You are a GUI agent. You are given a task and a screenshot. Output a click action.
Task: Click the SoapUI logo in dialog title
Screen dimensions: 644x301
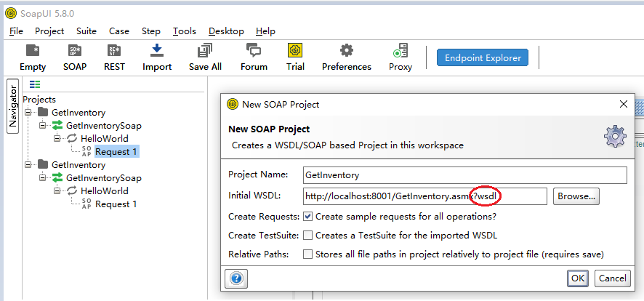233,104
